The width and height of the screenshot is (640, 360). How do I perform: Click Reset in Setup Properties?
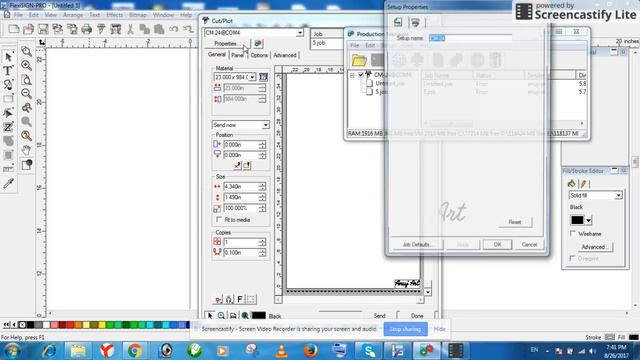[515, 222]
